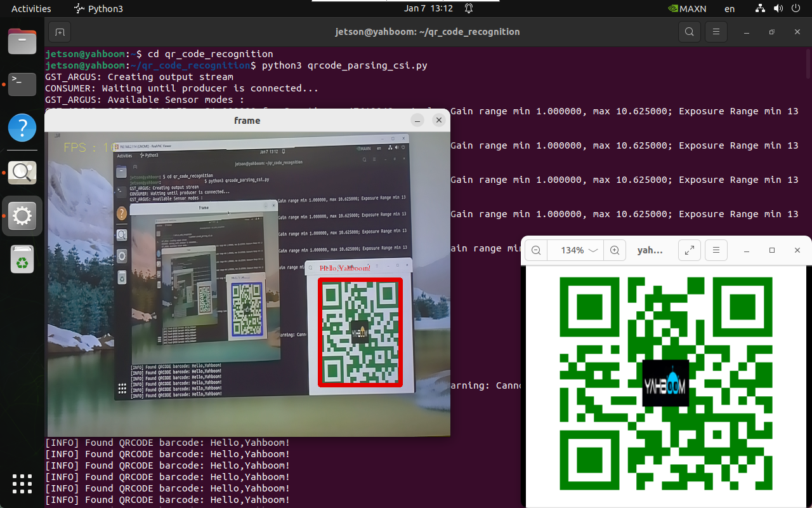Switch to the image viewer dock icon
This screenshot has height=508, width=812.
22,173
